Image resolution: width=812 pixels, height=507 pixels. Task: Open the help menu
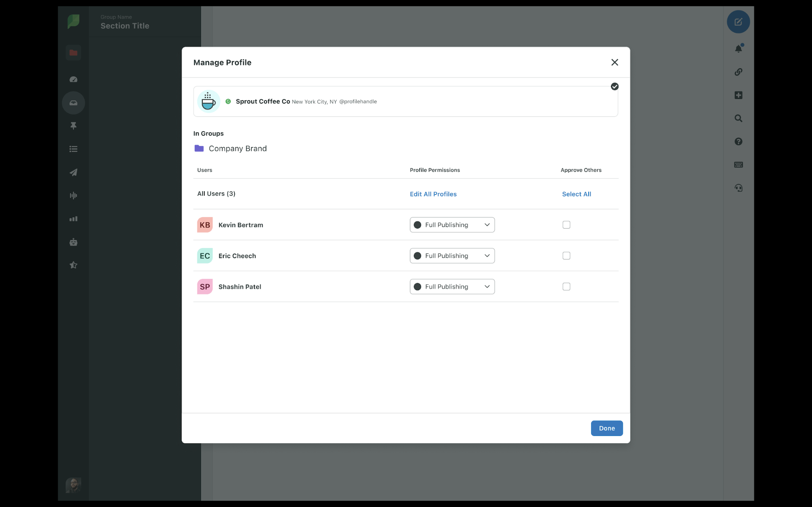[x=738, y=141]
